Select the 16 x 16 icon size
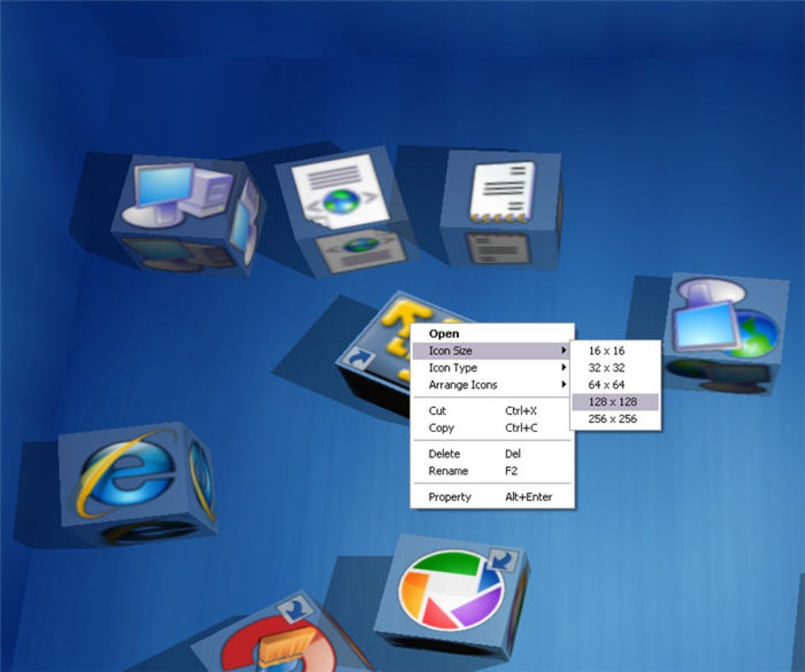 coord(606,350)
